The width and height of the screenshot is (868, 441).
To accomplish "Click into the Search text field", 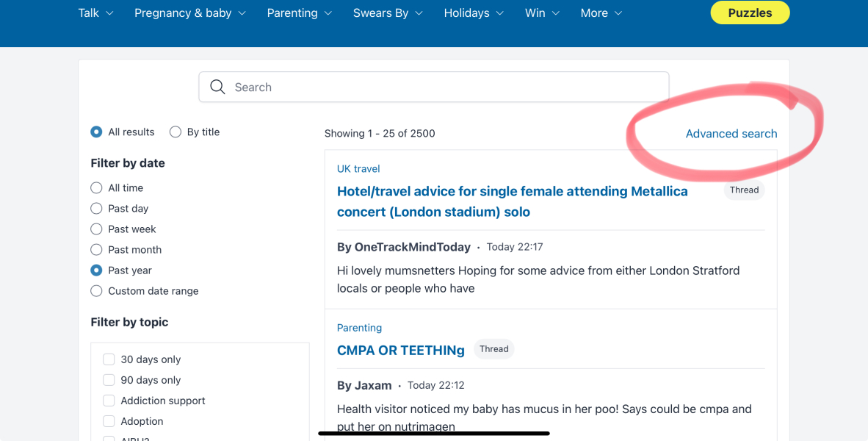I will (441, 87).
